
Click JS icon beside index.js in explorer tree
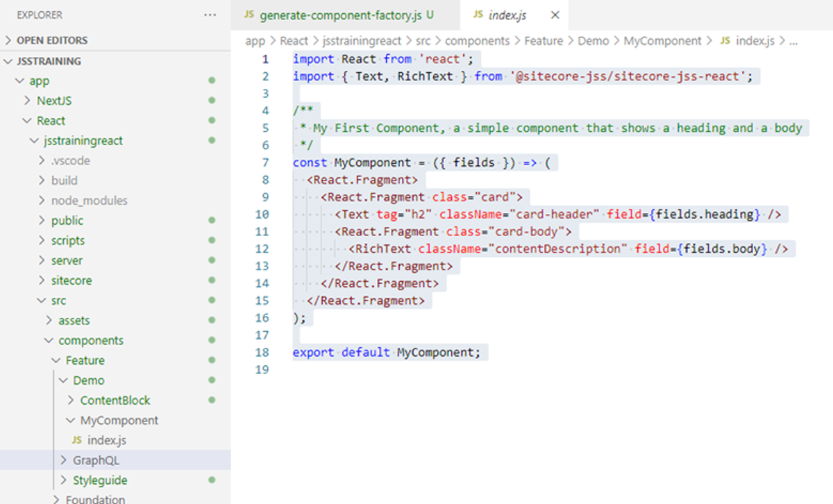point(76,440)
